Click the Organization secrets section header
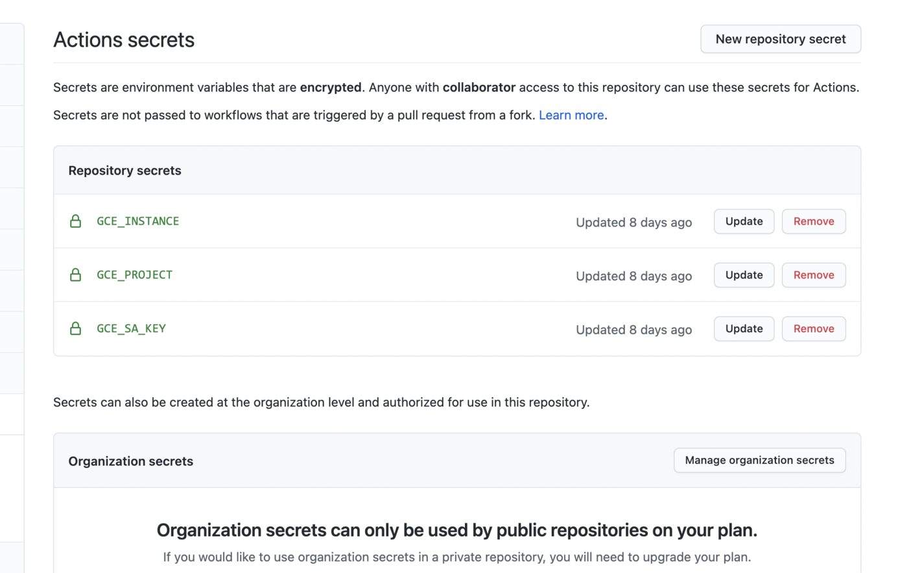Screen dimensions: 924x573 click(130, 461)
